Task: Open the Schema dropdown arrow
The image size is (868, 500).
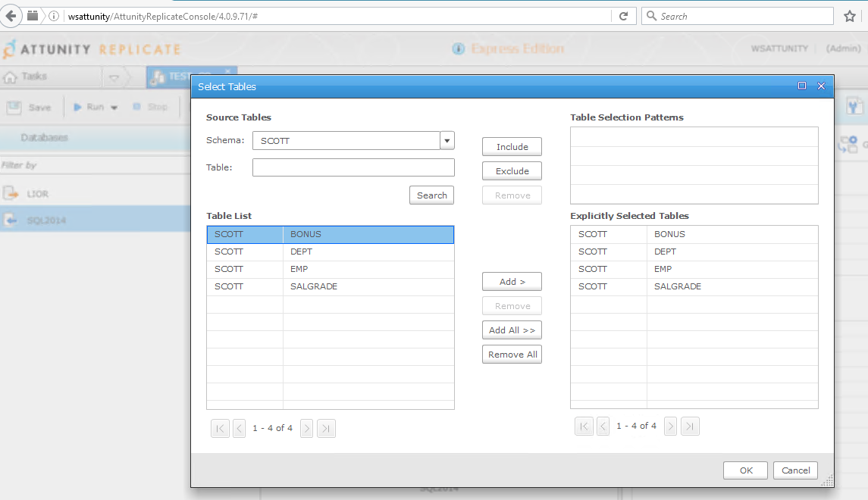Action: tap(447, 141)
